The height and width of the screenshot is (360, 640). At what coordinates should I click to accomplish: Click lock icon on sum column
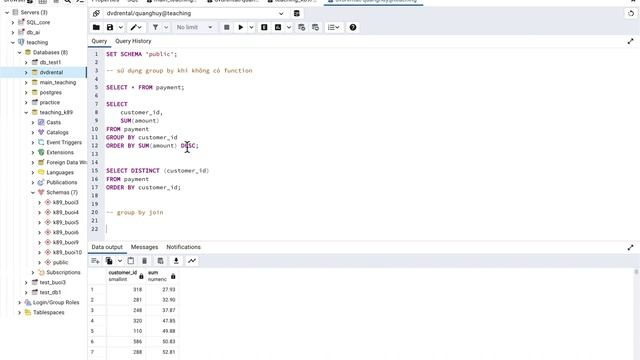point(173,276)
